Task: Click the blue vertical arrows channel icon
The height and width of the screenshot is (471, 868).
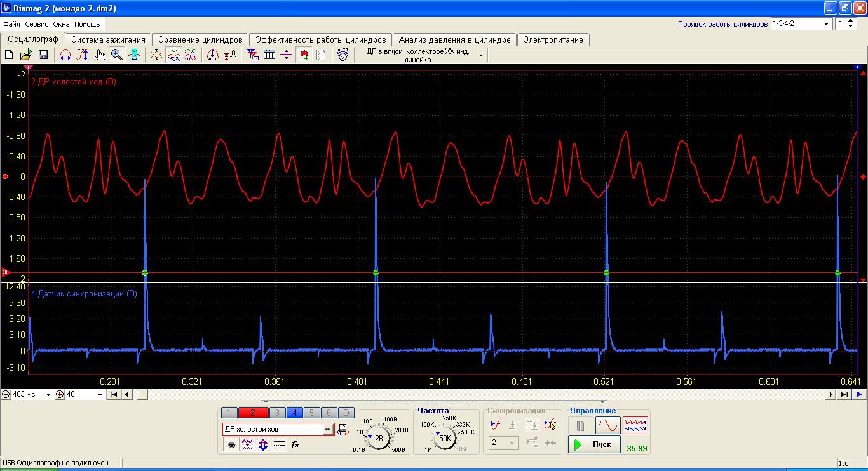Action: tap(263, 445)
